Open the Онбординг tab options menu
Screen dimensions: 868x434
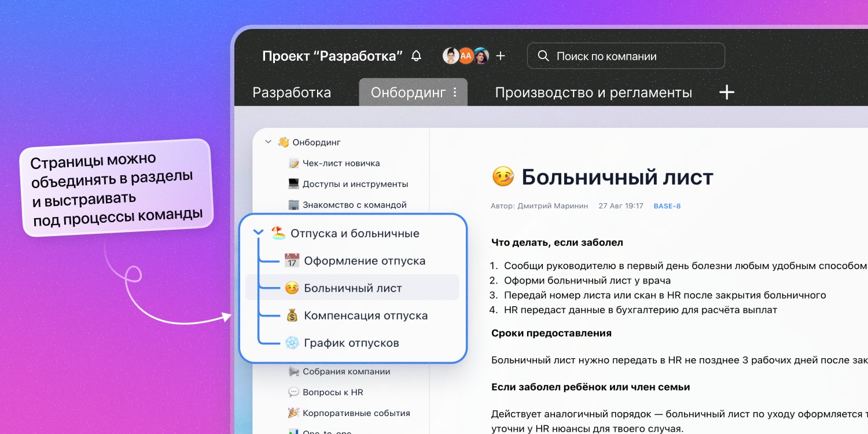[x=455, y=93]
